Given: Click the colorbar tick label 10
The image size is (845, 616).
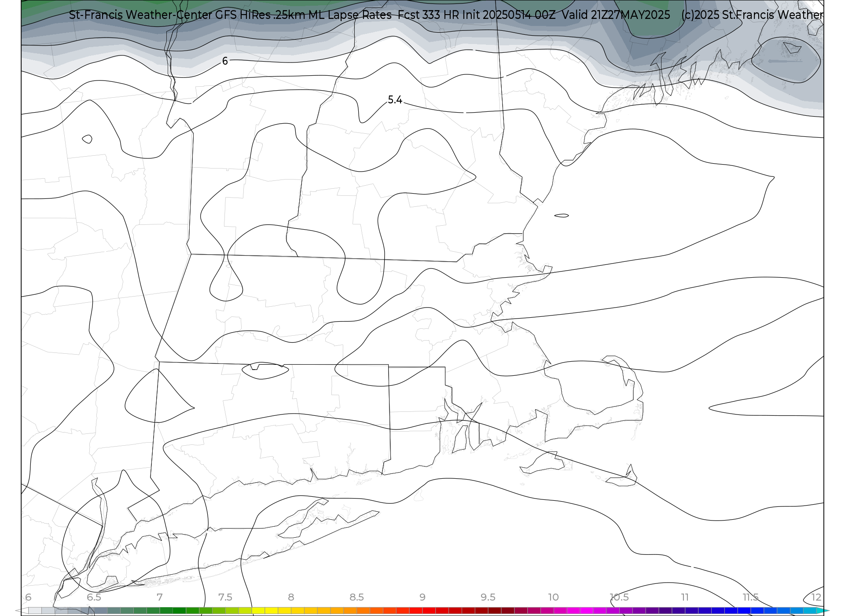Looking at the screenshot, I should tap(553, 598).
